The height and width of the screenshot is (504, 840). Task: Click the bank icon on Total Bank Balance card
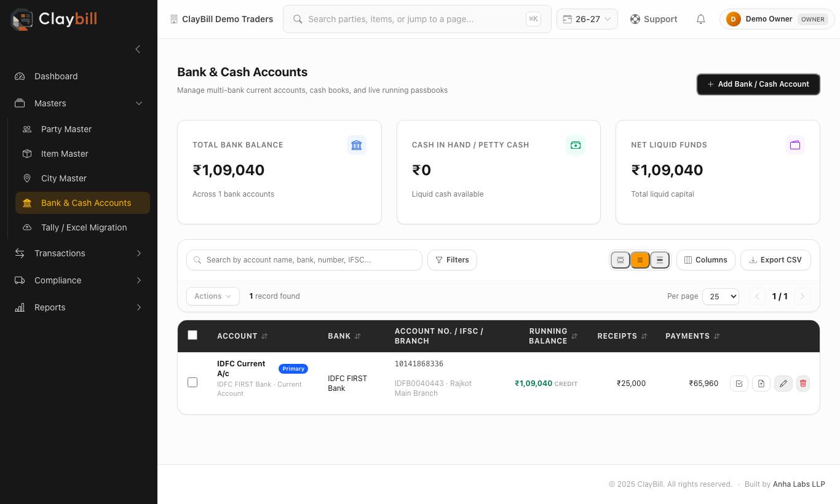(x=357, y=145)
